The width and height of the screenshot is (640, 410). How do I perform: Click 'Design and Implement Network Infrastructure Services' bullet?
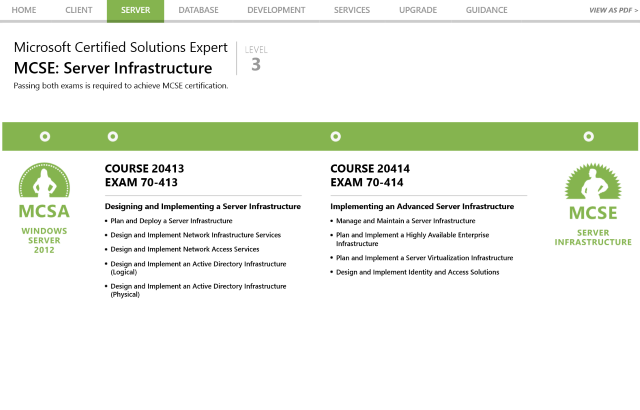(x=196, y=235)
